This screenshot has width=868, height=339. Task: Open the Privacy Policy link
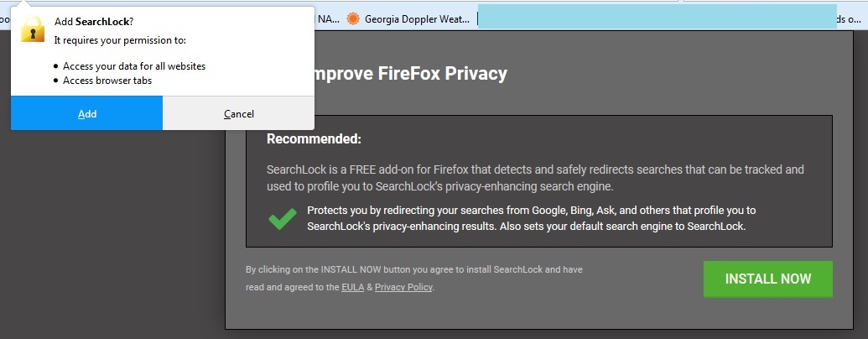[403, 287]
